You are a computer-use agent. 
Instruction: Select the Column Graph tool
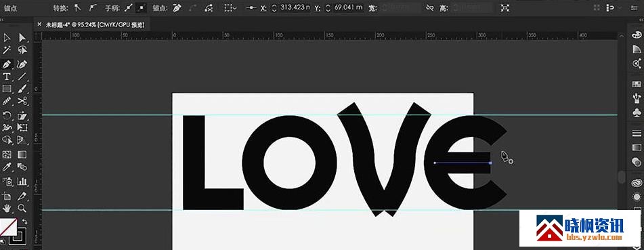(22, 181)
